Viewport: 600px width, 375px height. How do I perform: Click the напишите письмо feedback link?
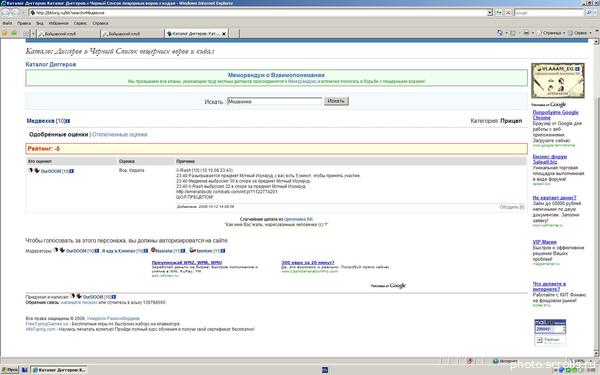[79, 302]
